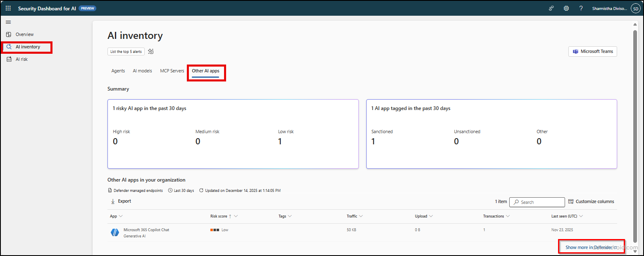Open the Tags column dropdown
Image resolution: width=644 pixels, height=256 pixels.
tap(290, 216)
